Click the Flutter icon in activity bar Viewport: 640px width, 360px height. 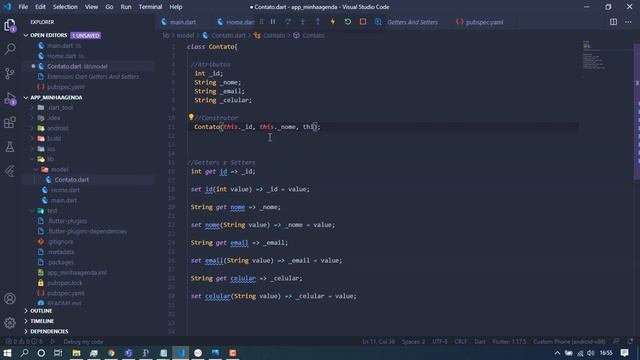[10, 171]
